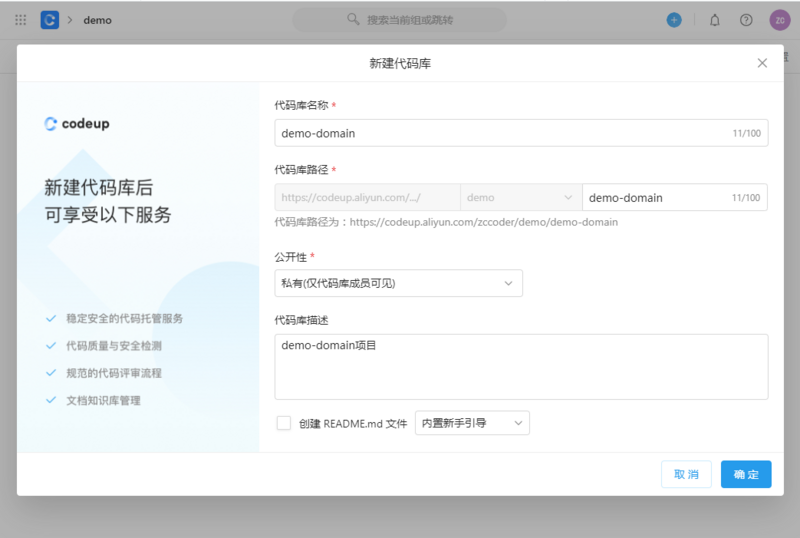The width and height of the screenshot is (800, 538).
Task: Click the 代码质量与安全检测 text
Action: [114, 346]
